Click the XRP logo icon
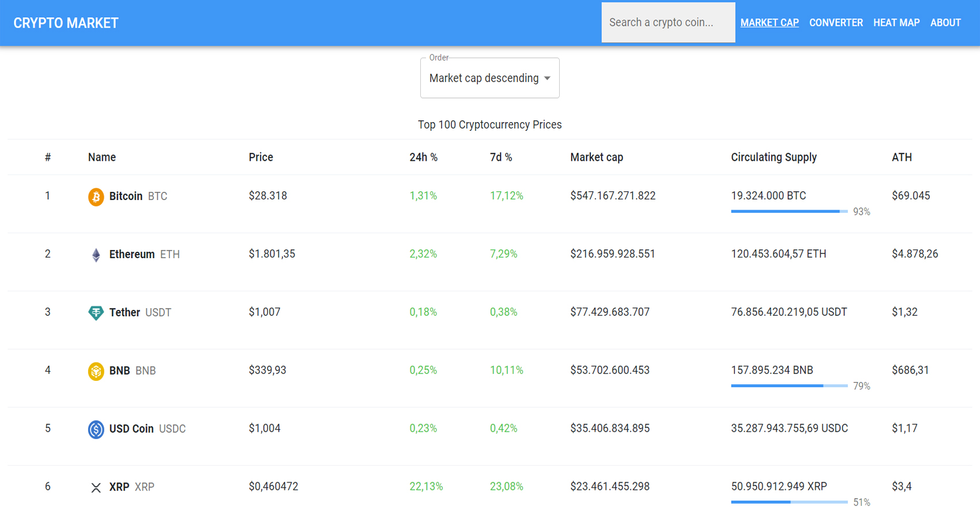 point(96,487)
